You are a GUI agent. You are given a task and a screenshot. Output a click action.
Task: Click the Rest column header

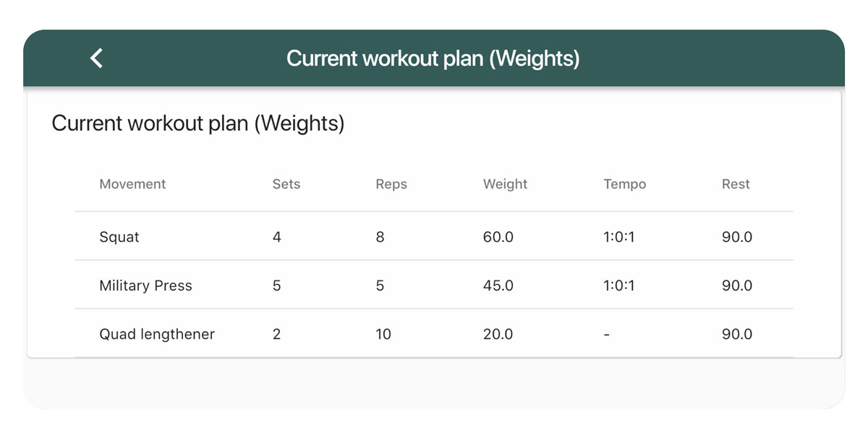(736, 184)
